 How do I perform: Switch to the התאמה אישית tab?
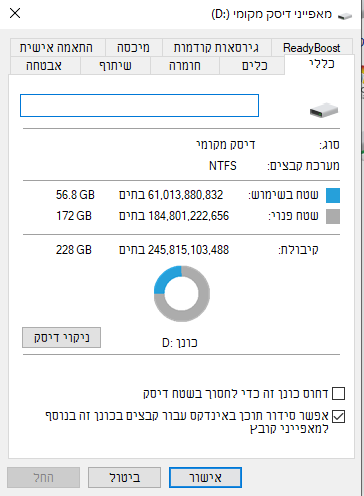pyautogui.click(x=57, y=48)
